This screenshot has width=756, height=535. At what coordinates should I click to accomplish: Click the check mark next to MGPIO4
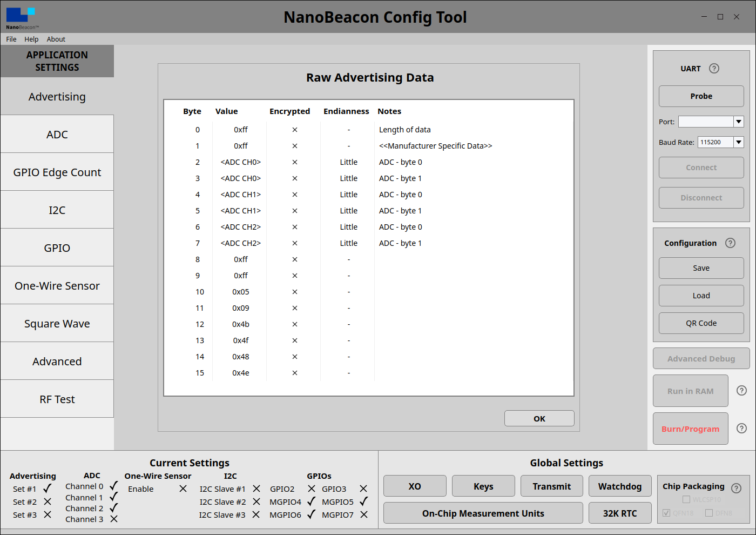[x=312, y=501]
